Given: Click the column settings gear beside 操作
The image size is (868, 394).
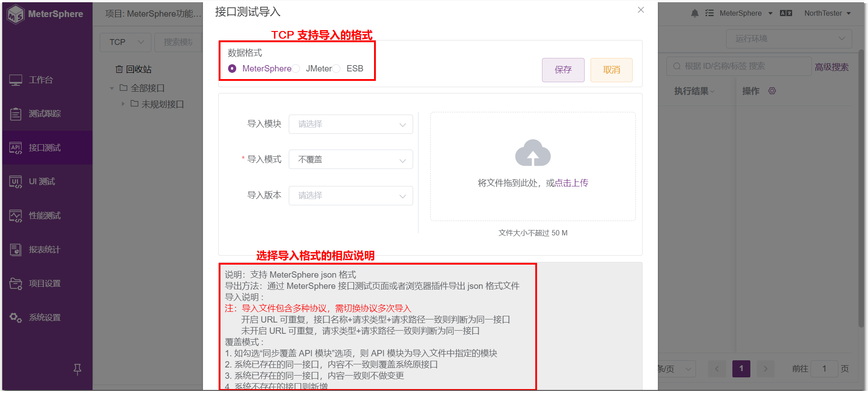Looking at the screenshot, I should coord(772,91).
